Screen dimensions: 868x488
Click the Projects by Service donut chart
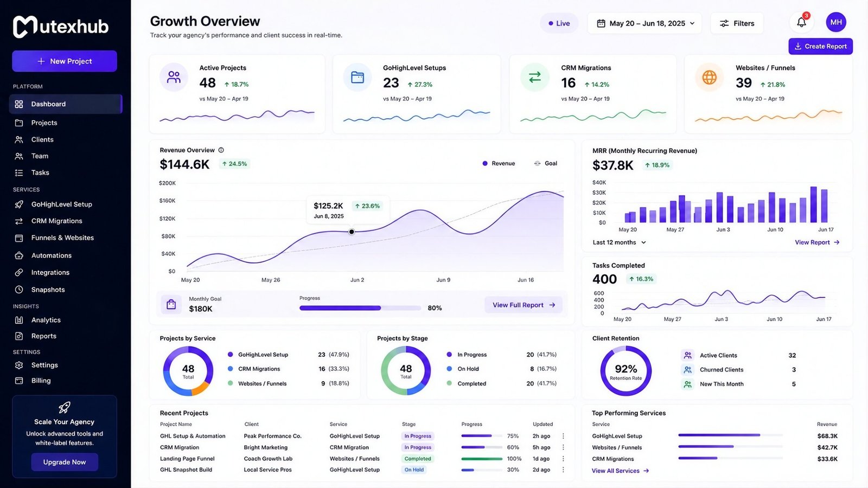click(188, 371)
